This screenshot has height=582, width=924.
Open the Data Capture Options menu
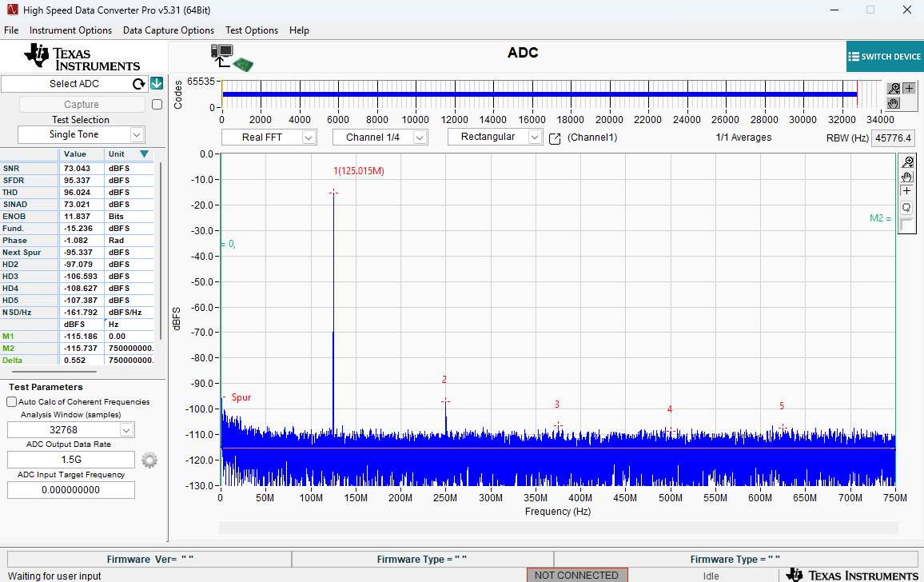(168, 30)
